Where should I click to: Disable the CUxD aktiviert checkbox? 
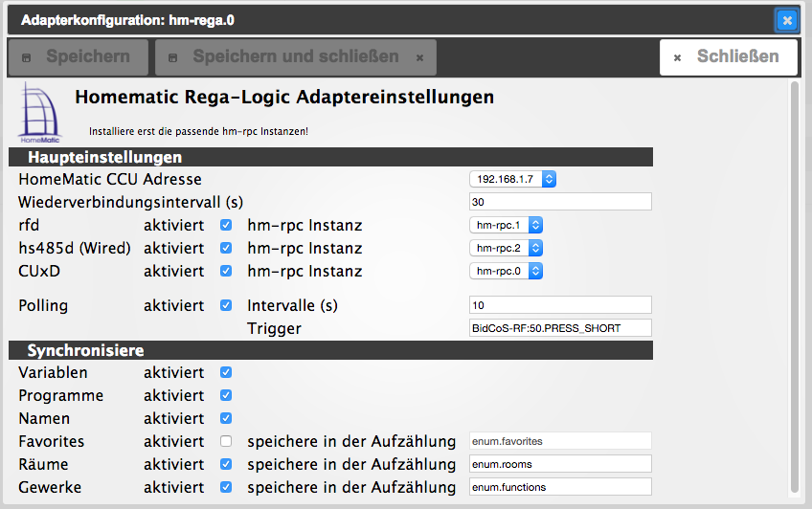[x=226, y=272]
